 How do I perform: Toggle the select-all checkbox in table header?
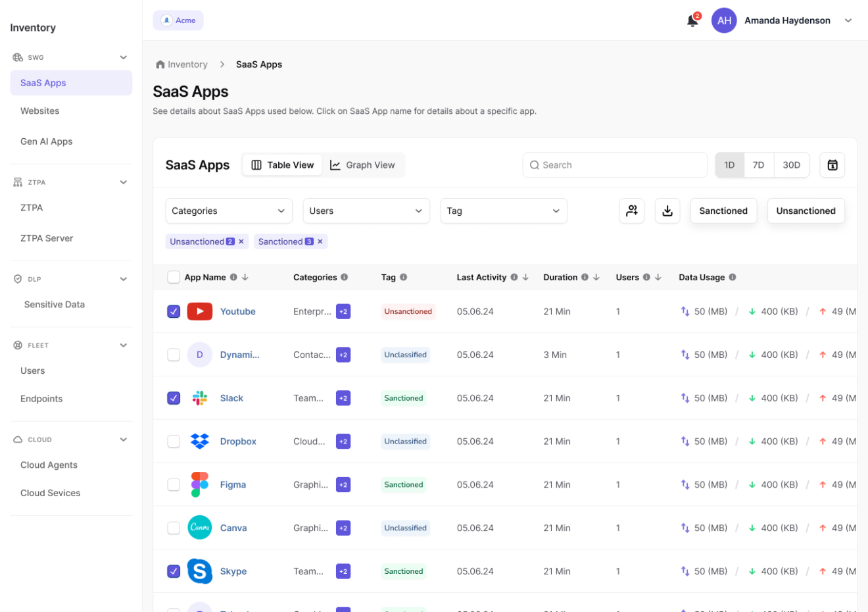pyautogui.click(x=174, y=277)
